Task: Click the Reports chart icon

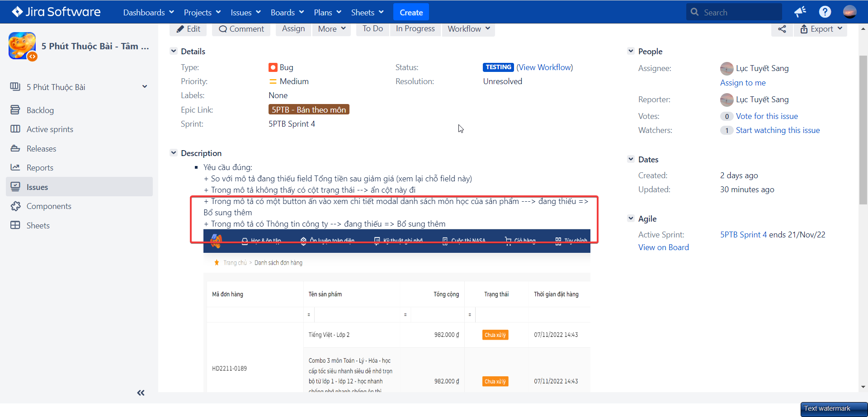Action: coord(15,167)
